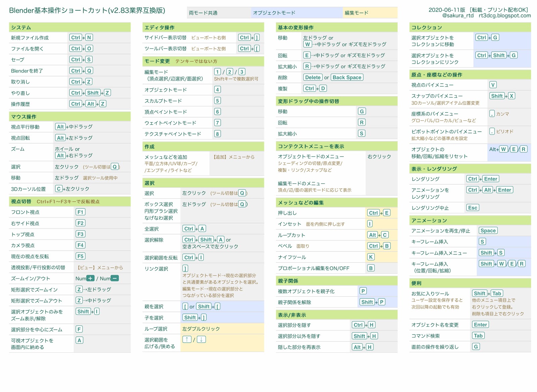Click the 5 key for スカルプトモード
This screenshot has height=392, width=537.
pyautogui.click(x=217, y=101)
